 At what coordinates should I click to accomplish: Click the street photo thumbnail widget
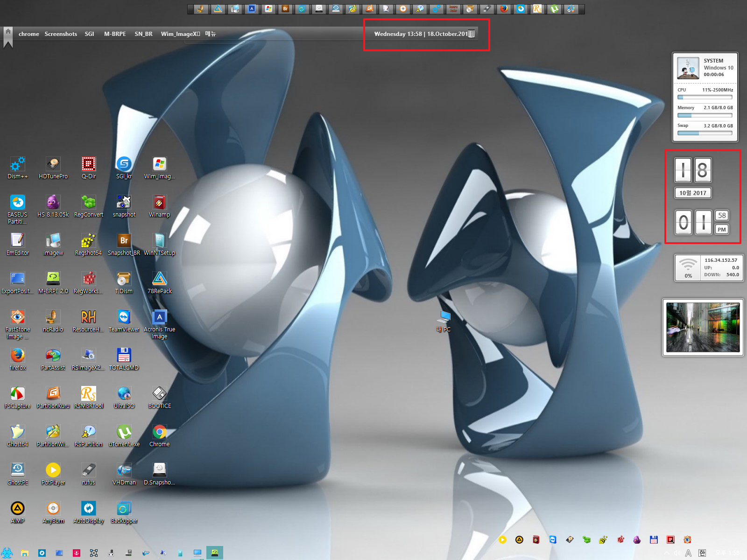click(703, 327)
